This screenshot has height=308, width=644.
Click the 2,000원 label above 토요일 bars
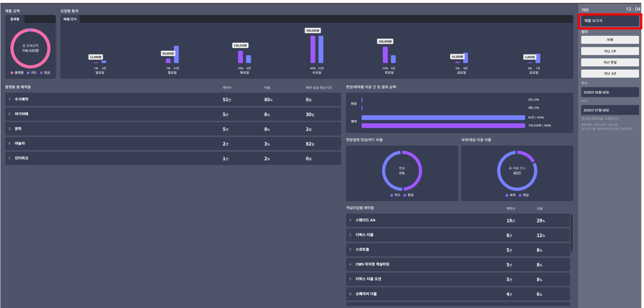pyautogui.click(x=530, y=57)
